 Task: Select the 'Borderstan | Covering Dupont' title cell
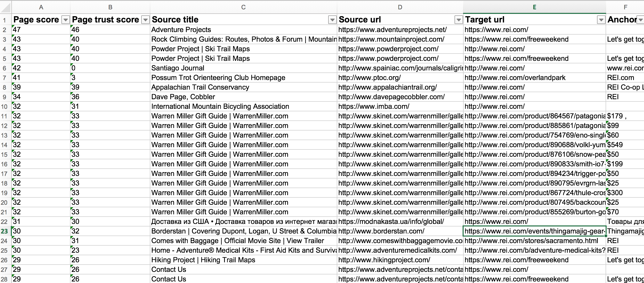tap(243, 231)
